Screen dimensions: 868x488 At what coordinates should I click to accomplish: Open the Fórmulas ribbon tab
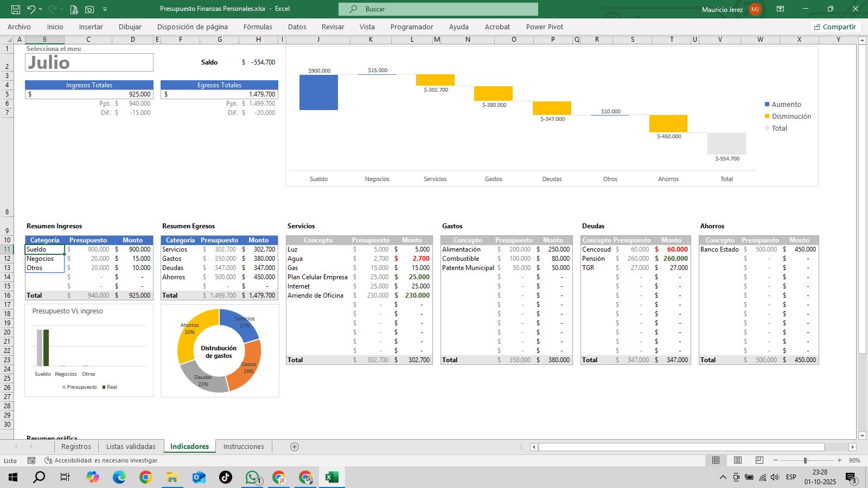click(258, 27)
